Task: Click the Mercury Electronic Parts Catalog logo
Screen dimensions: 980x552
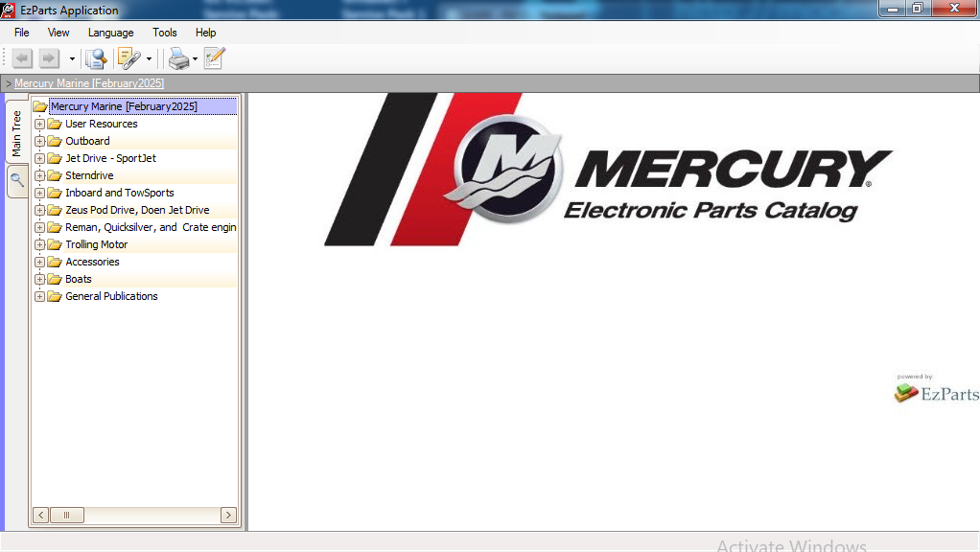Action: pyautogui.click(x=608, y=170)
